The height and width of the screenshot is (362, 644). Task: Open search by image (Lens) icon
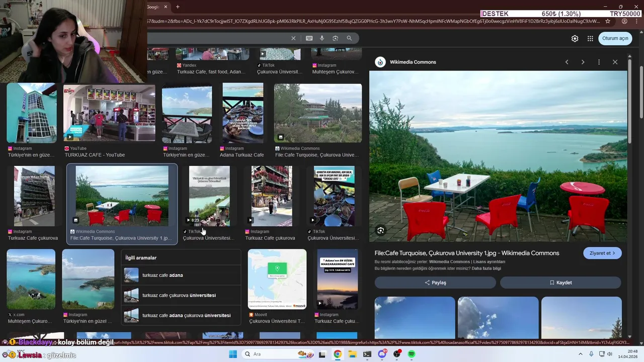pyautogui.click(x=335, y=38)
